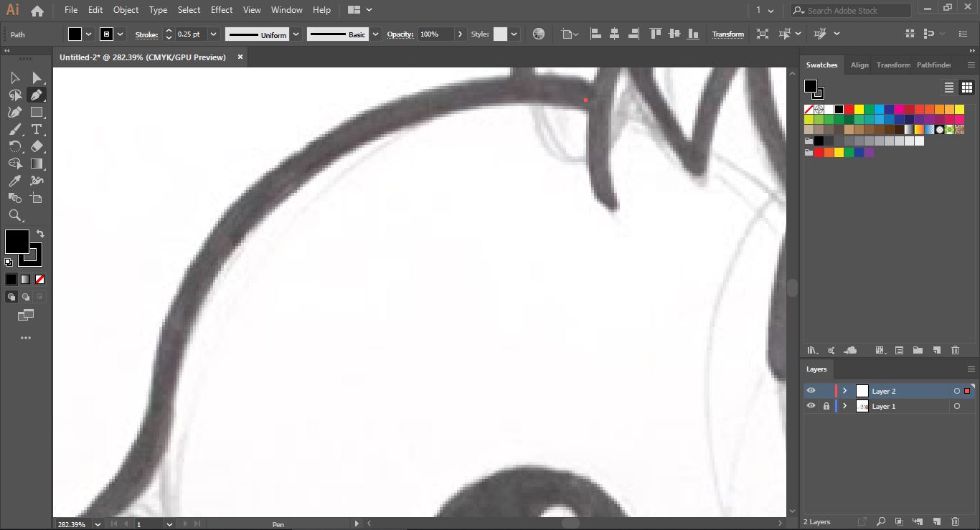The width and height of the screenshot is (980, 530).
Task: Hide Layer 2 visibility eye
Action: pyautogui.click(x=811, y=391)
